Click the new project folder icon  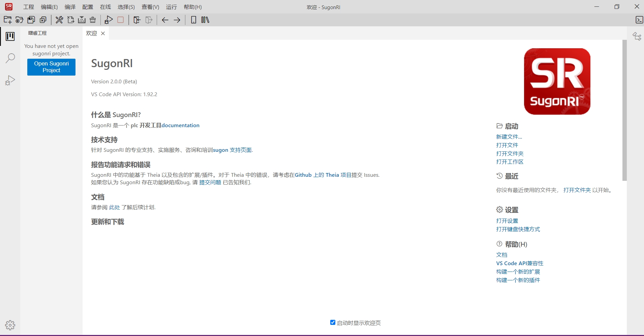7,20
